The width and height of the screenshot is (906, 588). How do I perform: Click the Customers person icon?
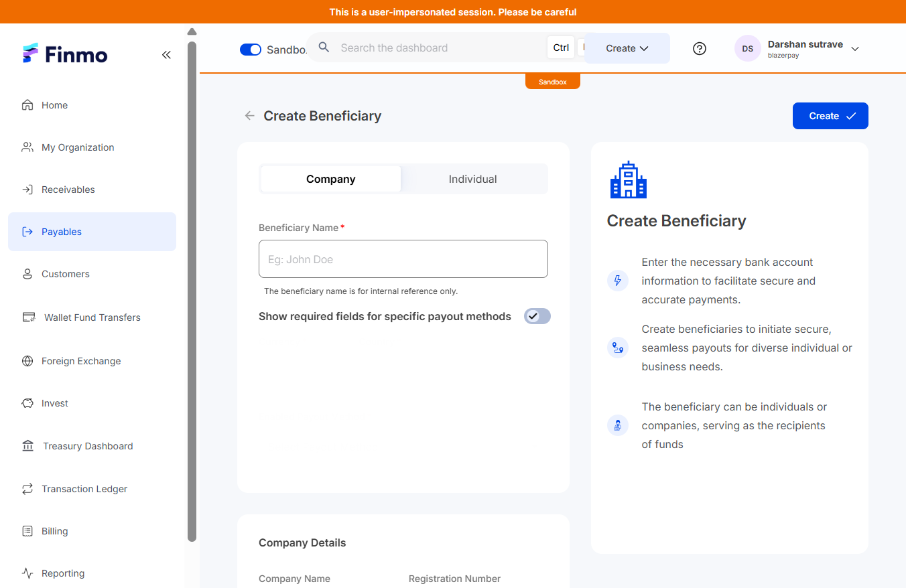tap(27, 274)
